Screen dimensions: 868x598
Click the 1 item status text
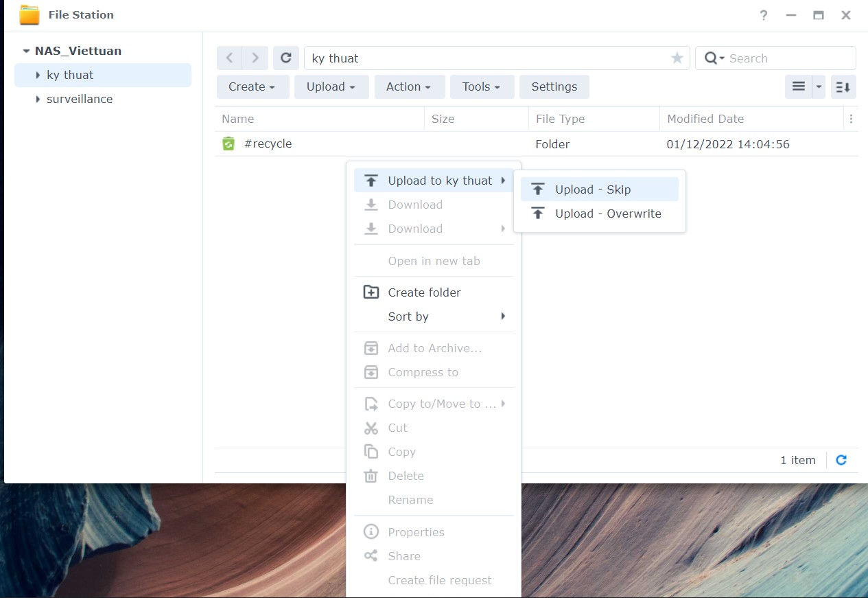coord(798,460)
